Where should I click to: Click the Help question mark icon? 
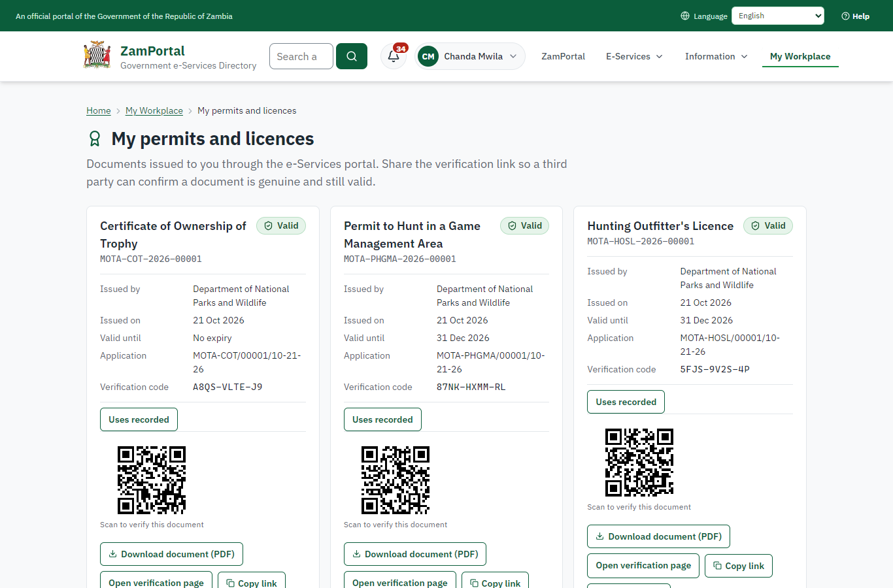pyautogui.click(x=845, y=16)
